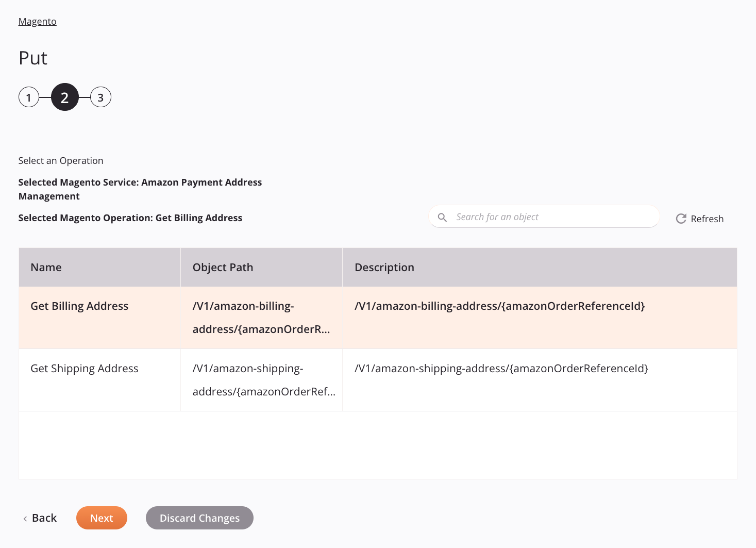Click the orange Next button
Screen dimensions: 756x548
click(102, 518)
